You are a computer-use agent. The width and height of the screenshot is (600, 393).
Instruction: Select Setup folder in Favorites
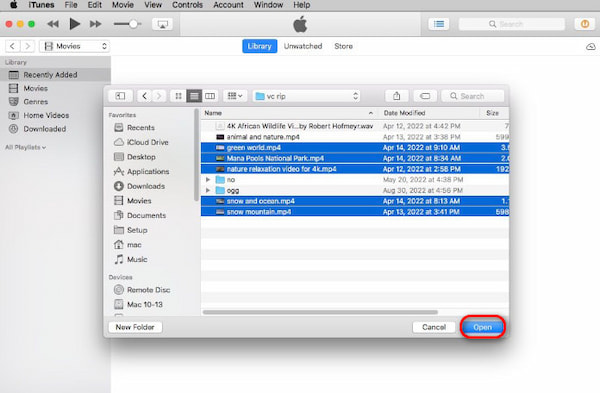click(131, 230)
